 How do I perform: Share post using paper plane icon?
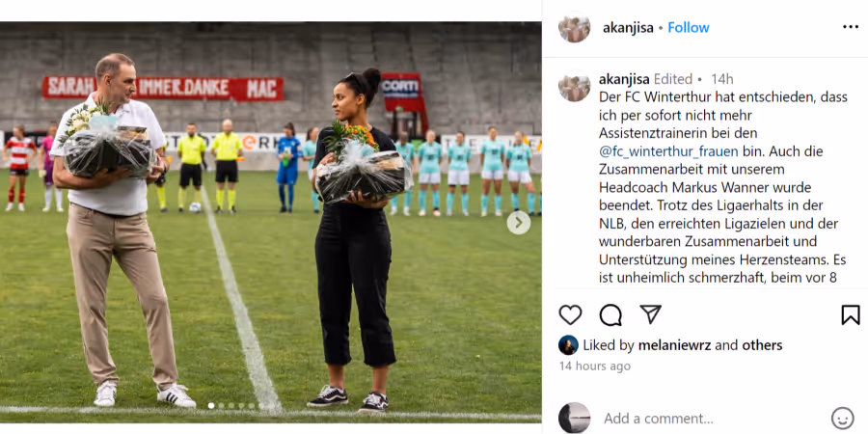click(650, 313)
